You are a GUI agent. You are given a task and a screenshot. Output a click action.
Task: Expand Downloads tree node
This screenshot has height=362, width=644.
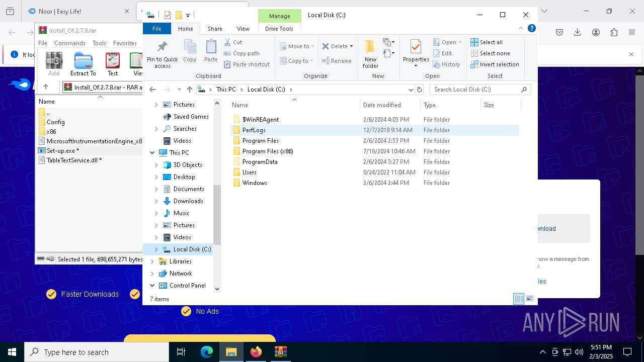(x=156, y=201)
